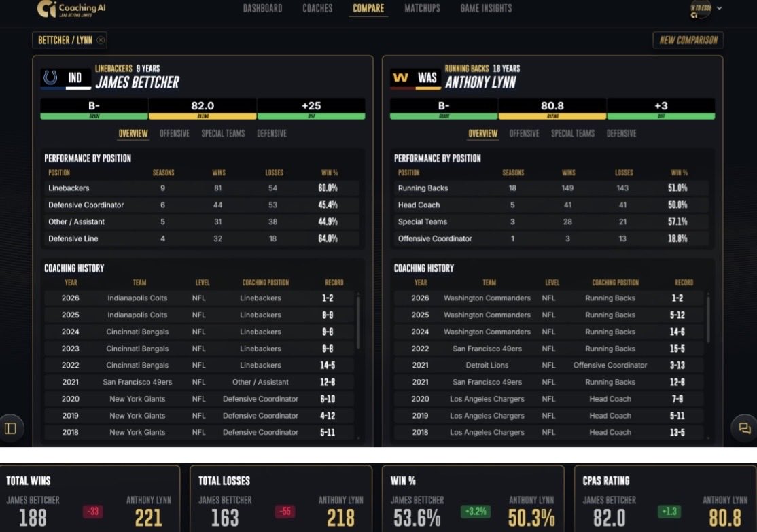Select Bettcher's Defensive Coordinator position row
This screenshot has height=532, width=757.
pyautogui.click(x=202, y=205)
